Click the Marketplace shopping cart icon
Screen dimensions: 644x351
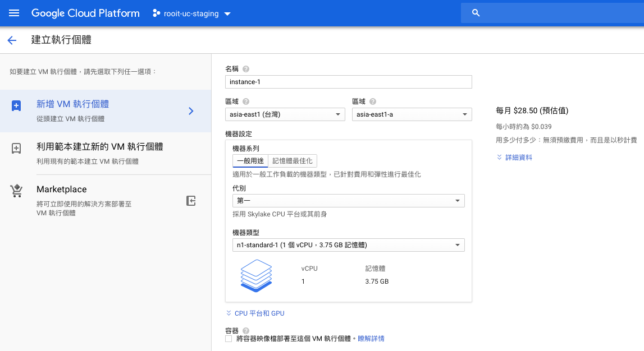tap(16, 191)
